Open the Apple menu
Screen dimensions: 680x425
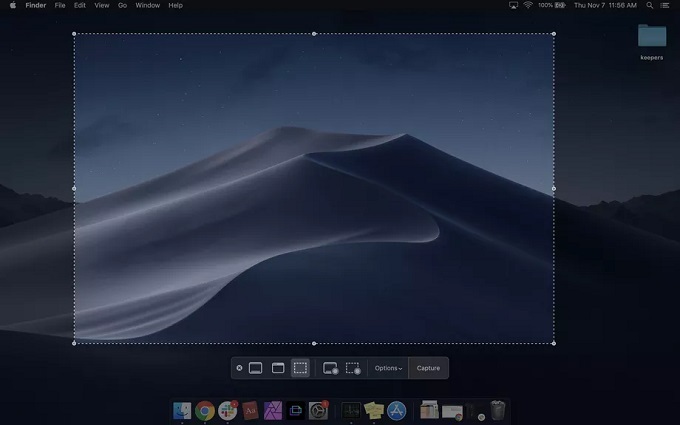pyautogui.click(x=13, y=5)
